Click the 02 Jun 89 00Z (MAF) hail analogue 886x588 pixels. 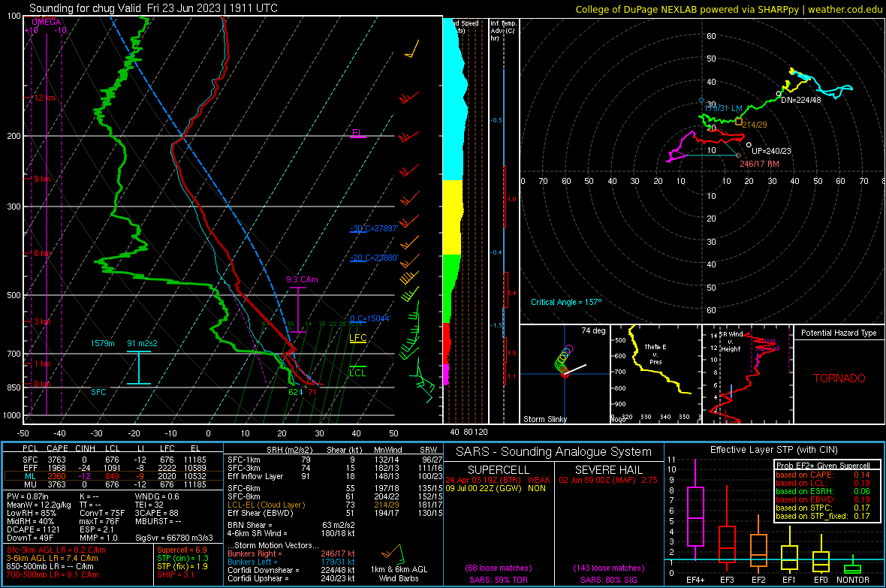click(608, 479)
